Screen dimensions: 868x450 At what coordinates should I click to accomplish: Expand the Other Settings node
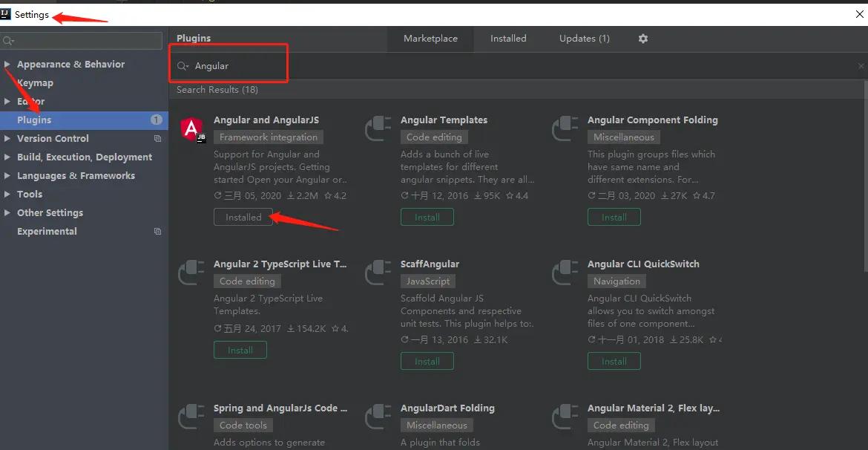coord(7,213)
